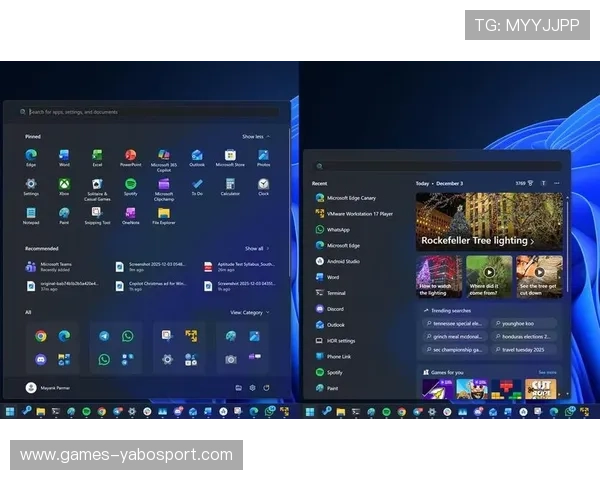Open Android Studio from Recent list

pyautogui.click(x=338, y=261)
